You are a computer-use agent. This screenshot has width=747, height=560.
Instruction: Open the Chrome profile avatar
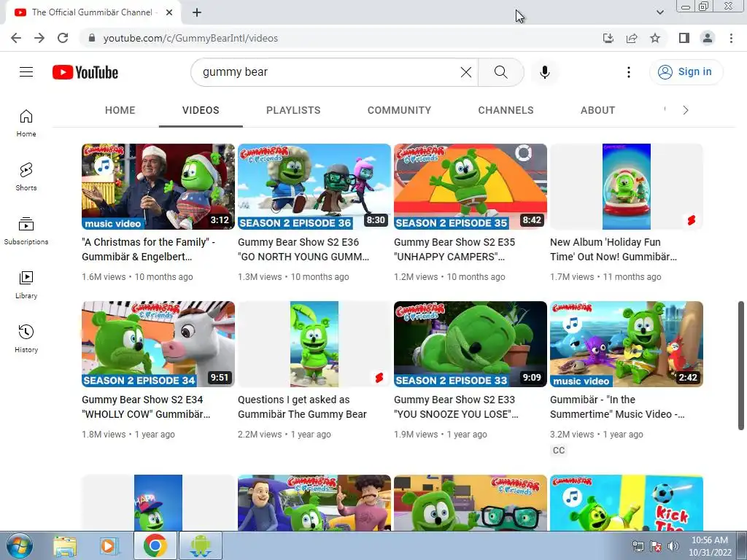point(708,38)
